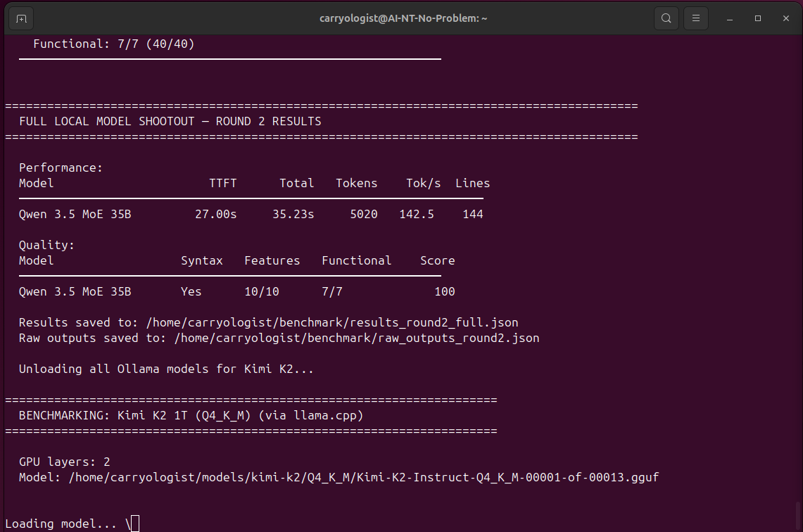Screen dimensions: 803x532
Task: Click the results_round2_full.json path
Action: pyautogui.click(x=332, y=322)
